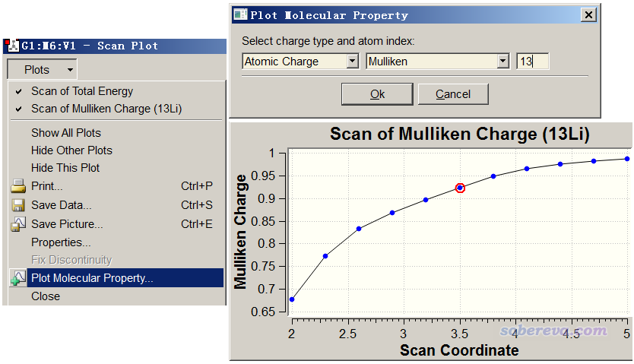Expand the Mulliken charge type dropdown
Viewport: 634px width, 364px height.
pyautogui.click(x=502, y=62)
